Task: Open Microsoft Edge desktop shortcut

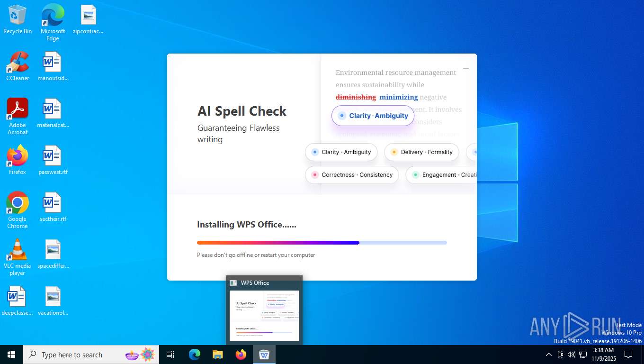Action: coord(53,22)
